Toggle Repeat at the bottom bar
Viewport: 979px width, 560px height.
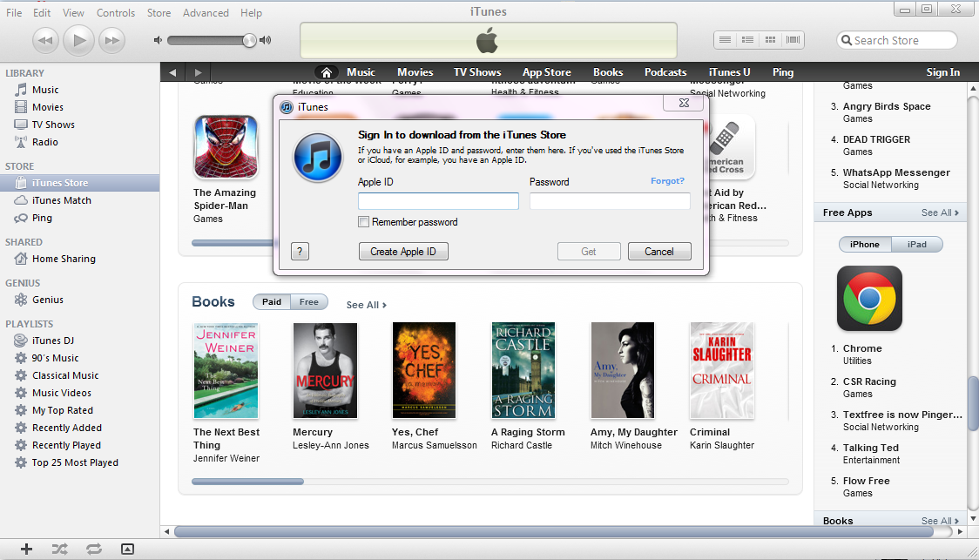[x=94, y=550]
